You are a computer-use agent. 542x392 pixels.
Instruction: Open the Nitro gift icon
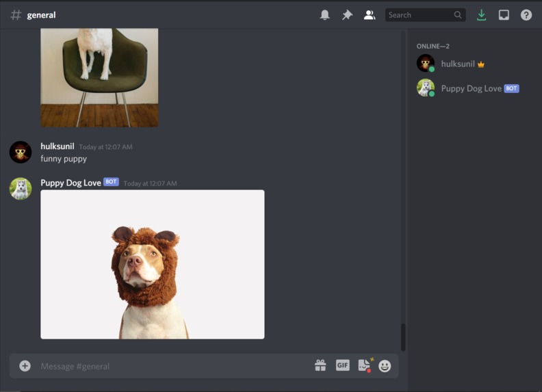[320, 365]
